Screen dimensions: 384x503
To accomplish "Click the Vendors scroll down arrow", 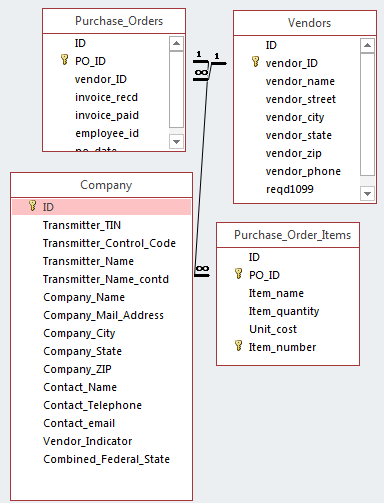I will pyautogui.click(x=367, y=194).
